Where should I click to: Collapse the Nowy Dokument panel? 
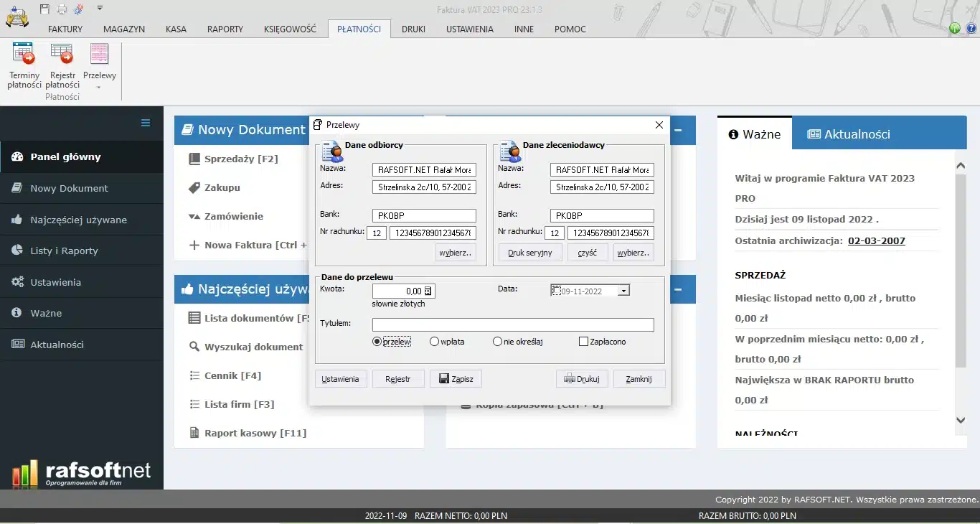point(678,131)
